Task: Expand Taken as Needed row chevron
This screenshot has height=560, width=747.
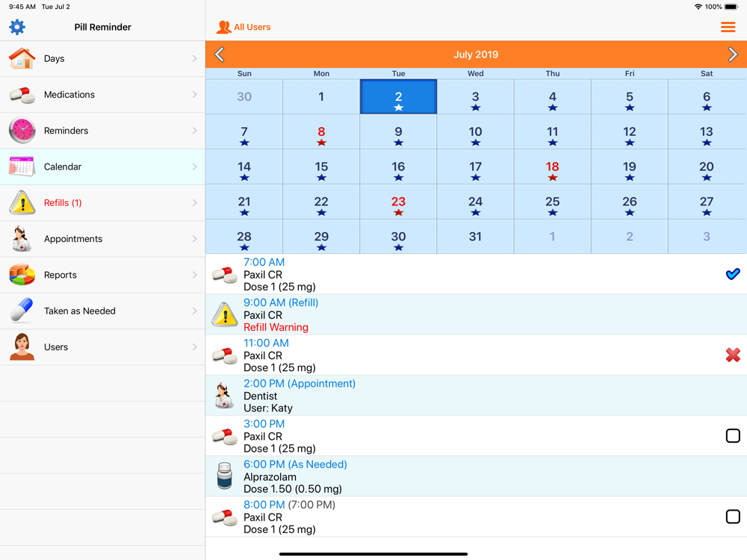Action: coord(194,311)
